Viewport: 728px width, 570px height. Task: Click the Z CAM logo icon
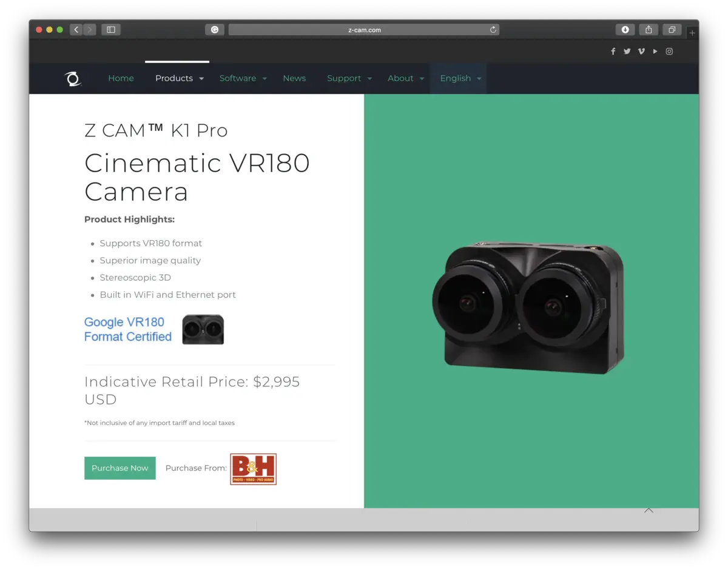coord(73,79)
